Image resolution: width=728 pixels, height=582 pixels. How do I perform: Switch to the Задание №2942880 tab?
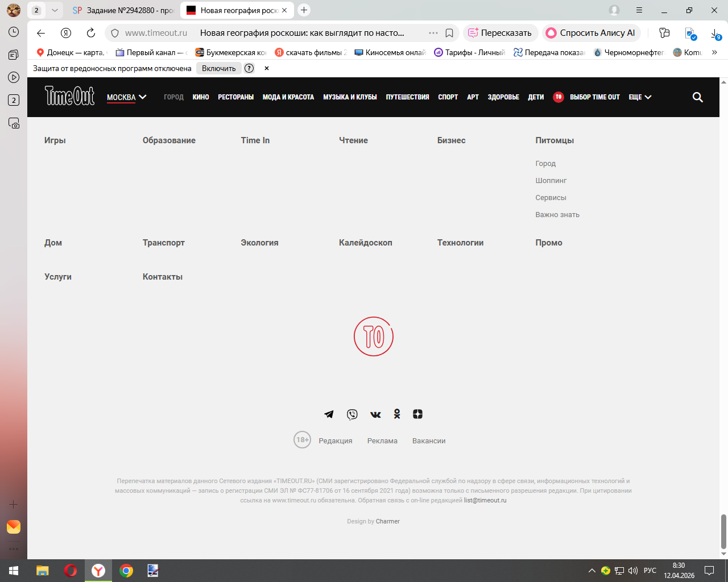[x=123, y=10]
